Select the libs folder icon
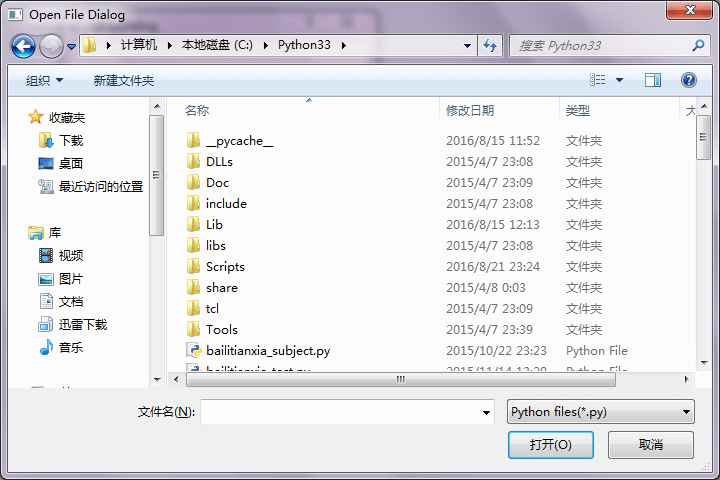The image size is (720, 480). [x=193, y=245]
